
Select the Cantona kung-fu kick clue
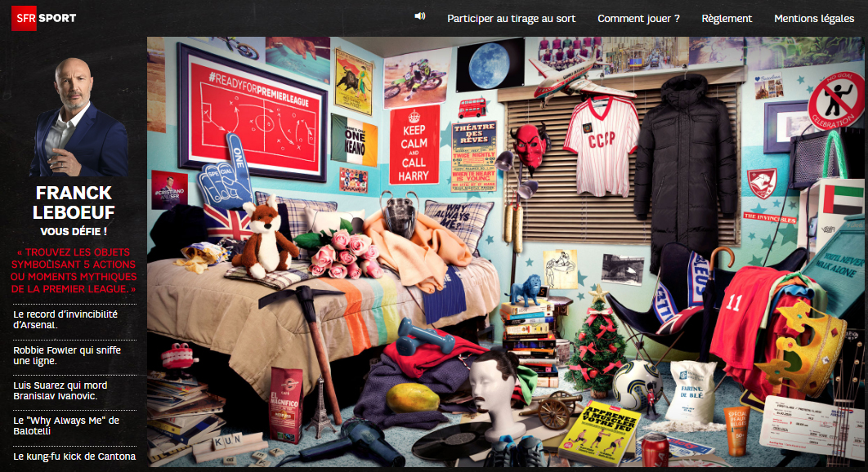75,456
